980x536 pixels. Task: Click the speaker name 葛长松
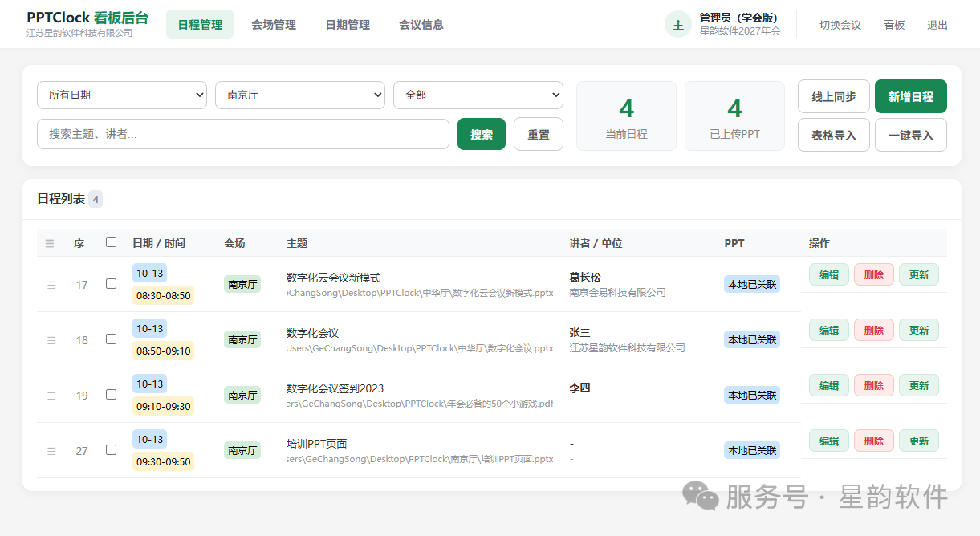(x=585, y=278)
